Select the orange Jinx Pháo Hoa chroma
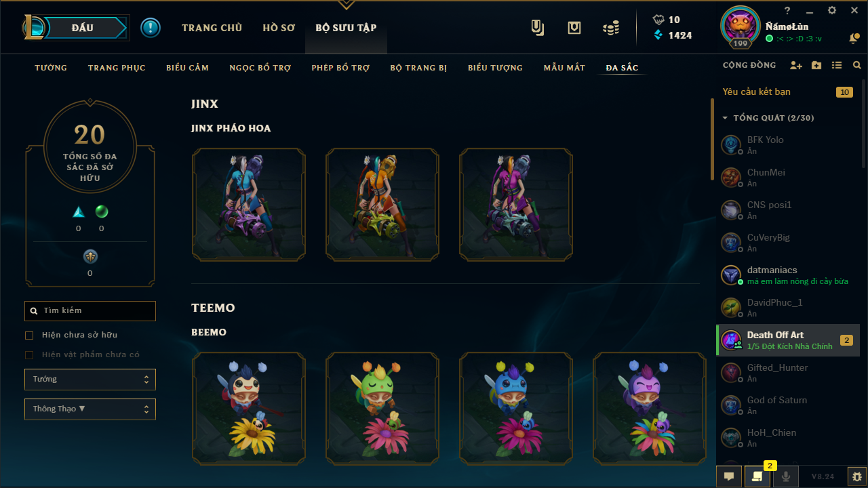This screenshot has height=488, width=868. (382, 205)
